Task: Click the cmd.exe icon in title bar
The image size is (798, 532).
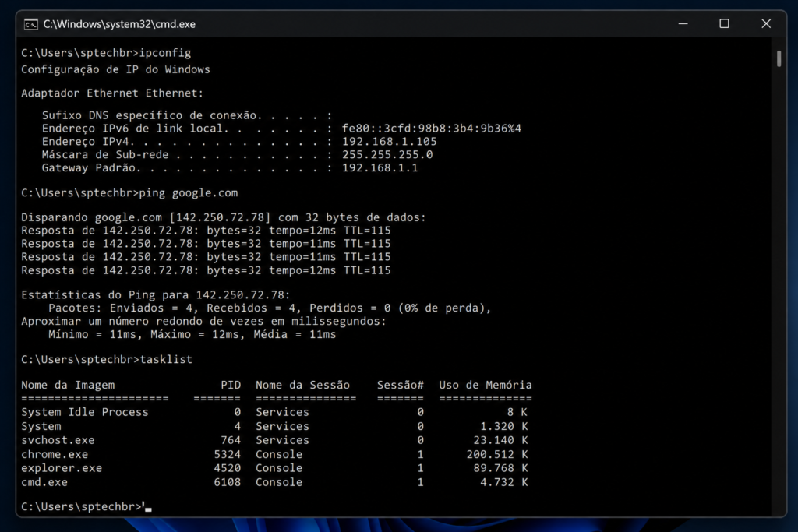Action: click(x=31, y=24)
